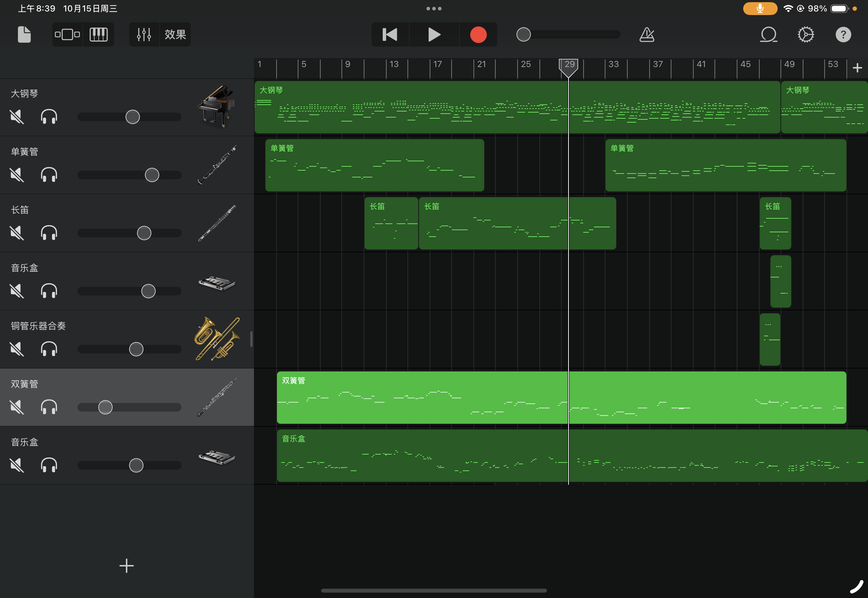Viewport: 868px width, 598px height.
Task: Tap the ruler at bar 13
Action: (x=393, y=65)
